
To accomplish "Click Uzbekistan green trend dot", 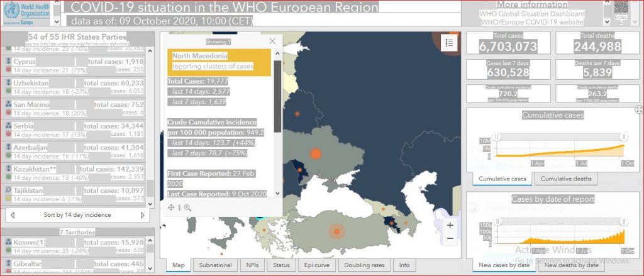I will click(x=8, y=92).
